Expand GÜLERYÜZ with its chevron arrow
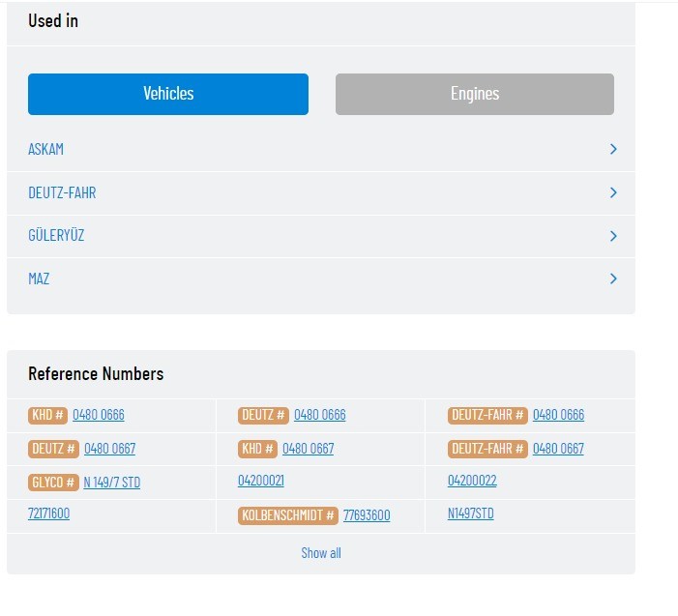The height and width of the screenshot is (616, 678). tap(613, 236)
